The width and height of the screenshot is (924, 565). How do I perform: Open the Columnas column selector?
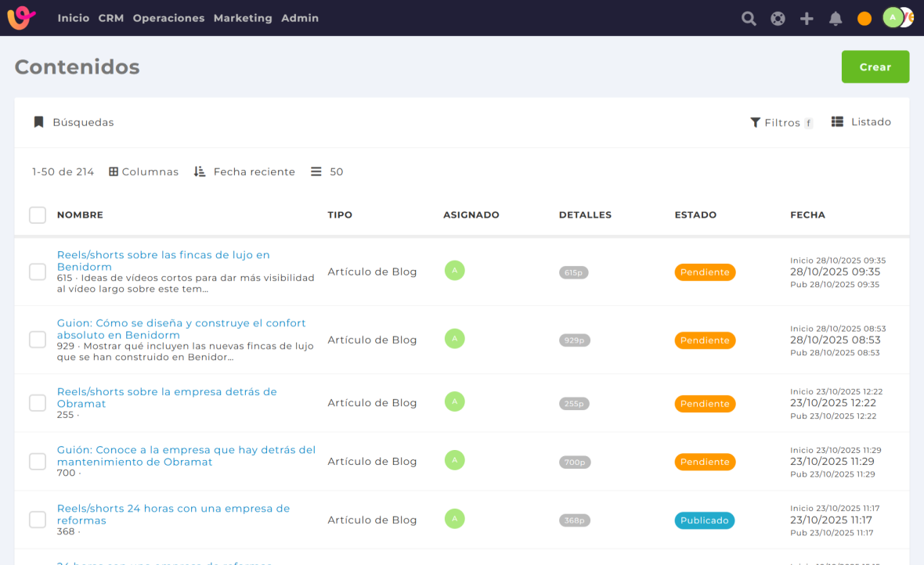pos(143,172)
